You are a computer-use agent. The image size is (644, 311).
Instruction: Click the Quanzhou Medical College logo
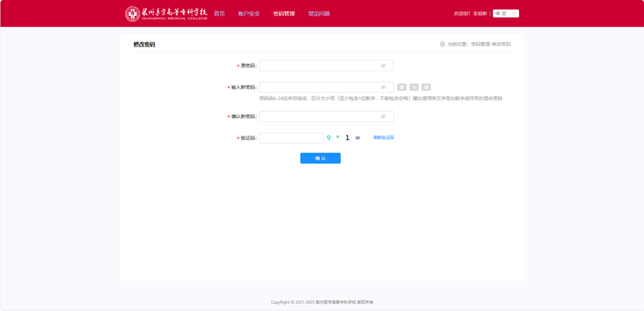(166, 13)
